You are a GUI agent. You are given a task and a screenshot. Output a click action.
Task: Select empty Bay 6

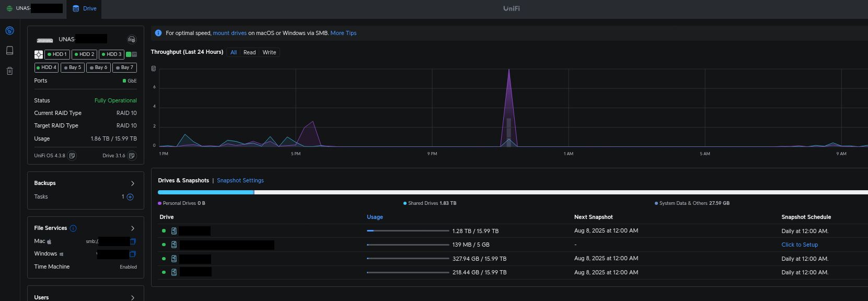pyautogui.click(x=98, y=67)
